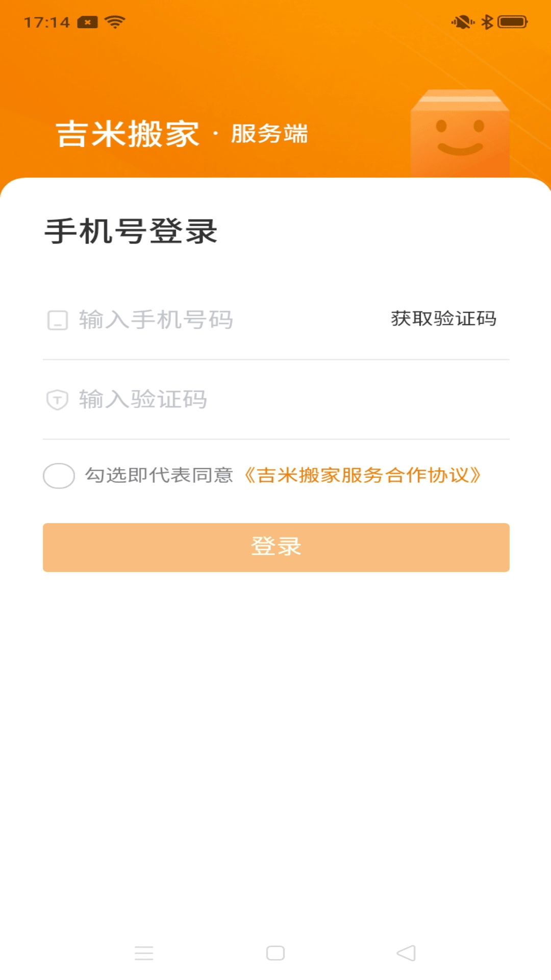Tap the 17:14 clock in status bar

point(46,22)
